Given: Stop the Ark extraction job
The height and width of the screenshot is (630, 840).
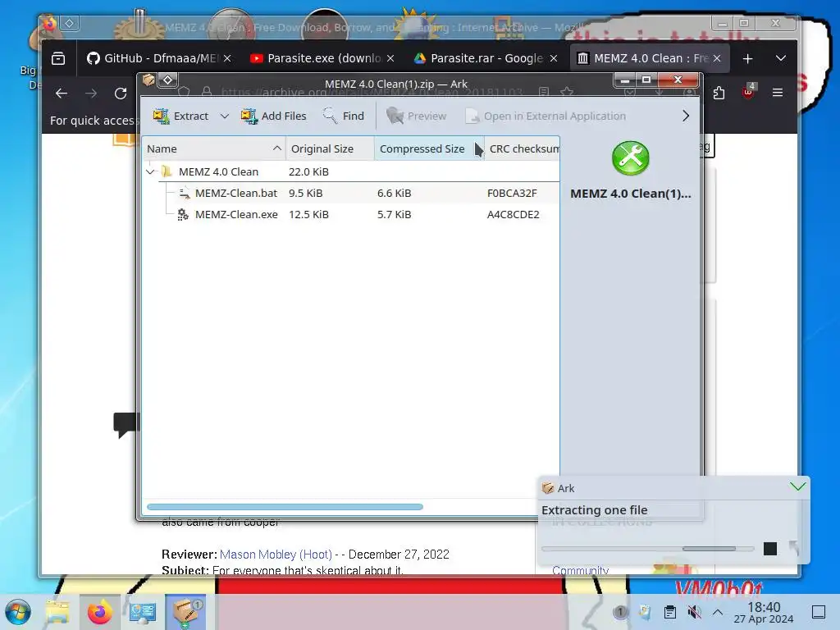Looking at the screenshot, I should tap(769, 549).
